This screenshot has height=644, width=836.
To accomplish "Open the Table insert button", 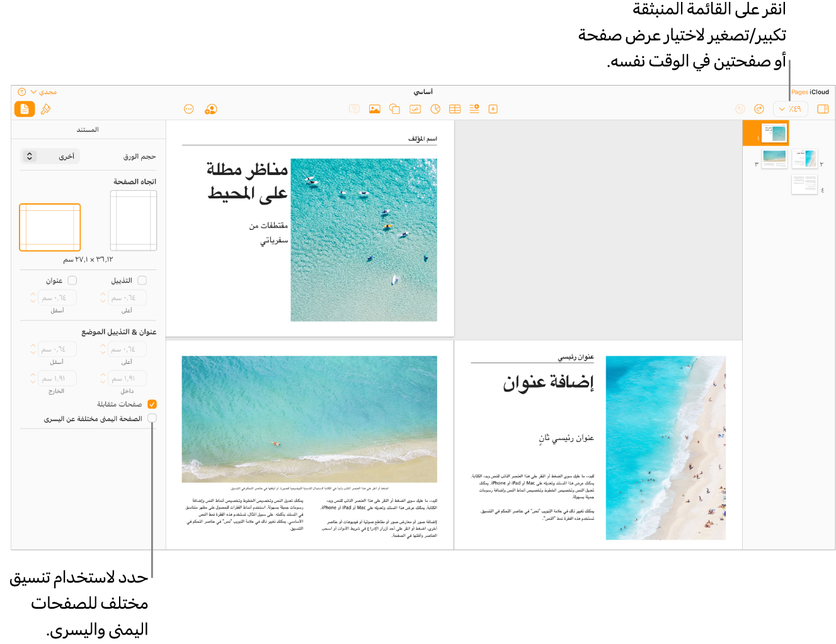I will pyautogui.click(x=455, y=109).
